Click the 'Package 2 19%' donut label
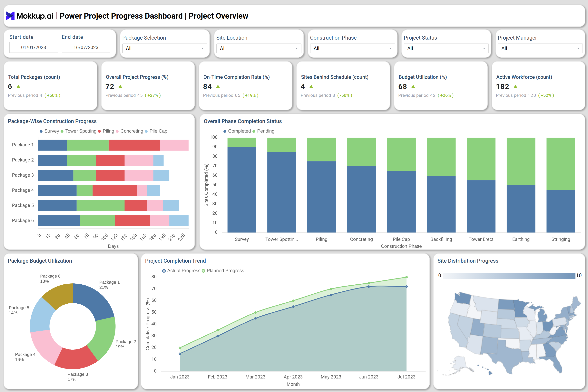Screen dimensions: 588x392 (125, 344)
